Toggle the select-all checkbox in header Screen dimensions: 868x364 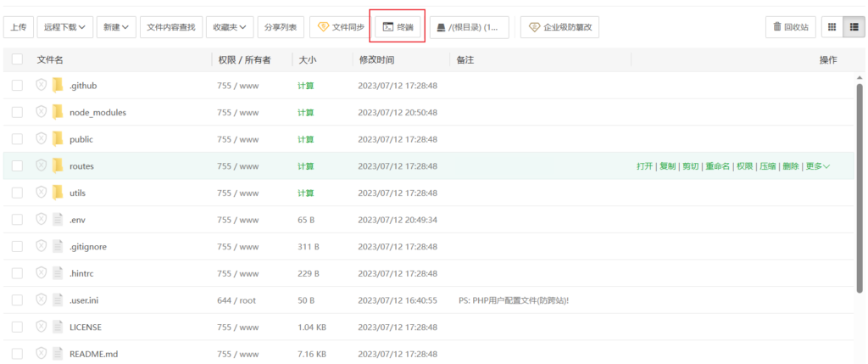tap(17, 59)
